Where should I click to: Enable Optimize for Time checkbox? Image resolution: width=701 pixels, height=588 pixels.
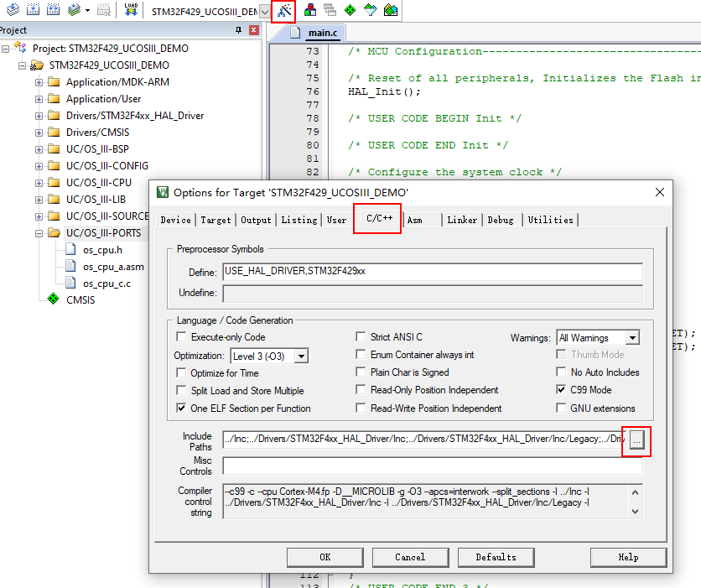[181, 373]
